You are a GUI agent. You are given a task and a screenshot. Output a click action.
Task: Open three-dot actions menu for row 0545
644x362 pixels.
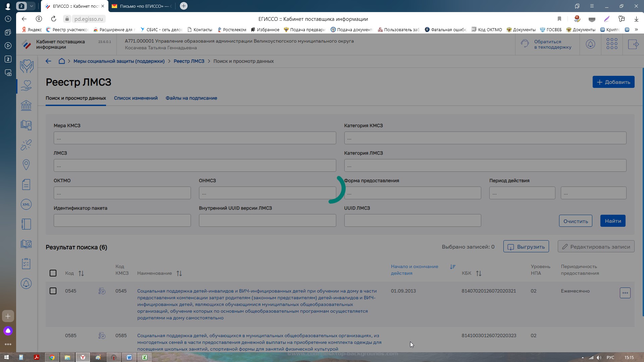625,293
